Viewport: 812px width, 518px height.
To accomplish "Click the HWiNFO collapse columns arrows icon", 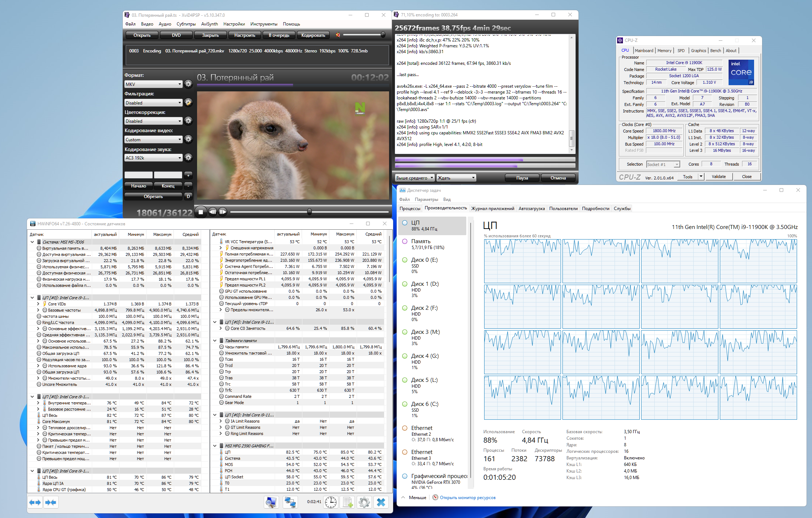I will tap(51, 502).
